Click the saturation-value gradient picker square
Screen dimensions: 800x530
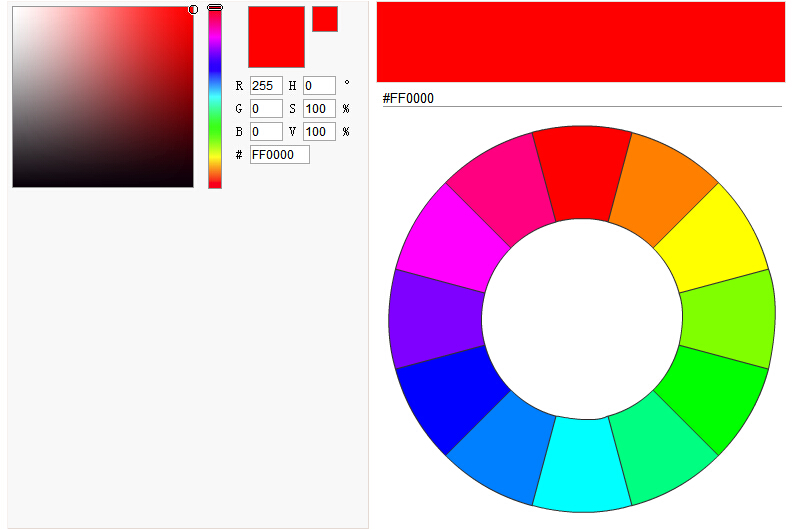(103, 97)
